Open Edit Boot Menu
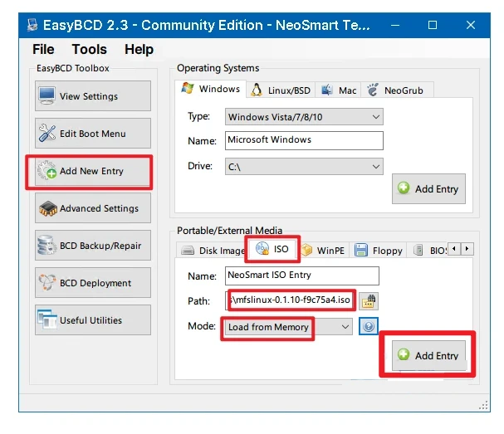The height and width of the screenshot is (434, 504). [92, 134]
